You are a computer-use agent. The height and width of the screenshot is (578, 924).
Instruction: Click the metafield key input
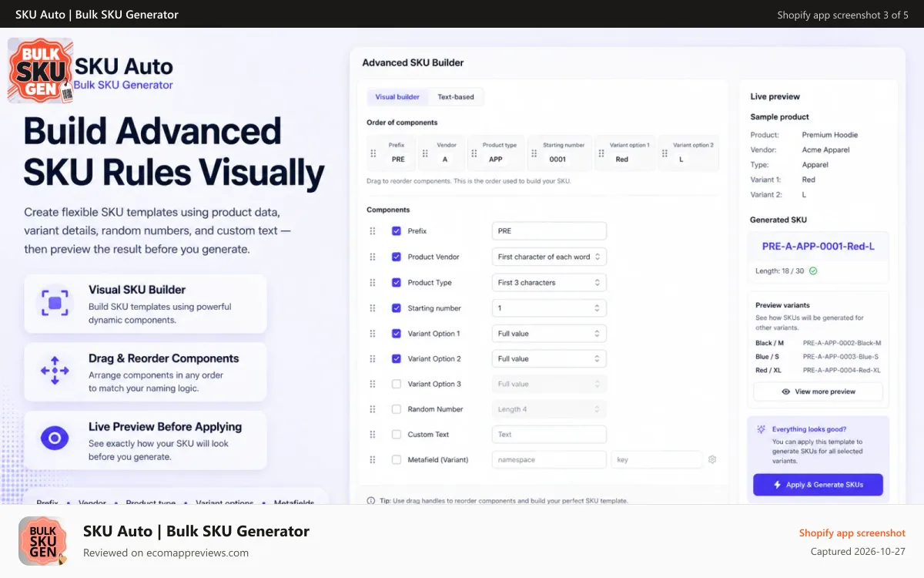coord(657,459)
